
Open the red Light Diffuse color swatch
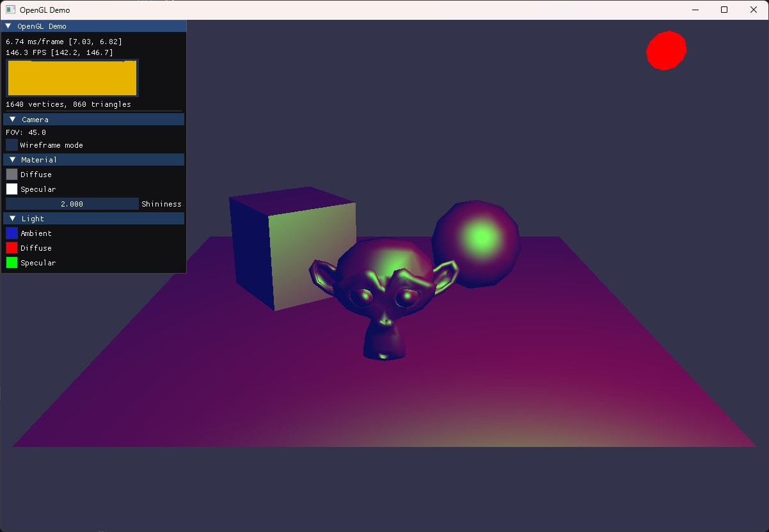pyautogui.click(x=12, y=248)
